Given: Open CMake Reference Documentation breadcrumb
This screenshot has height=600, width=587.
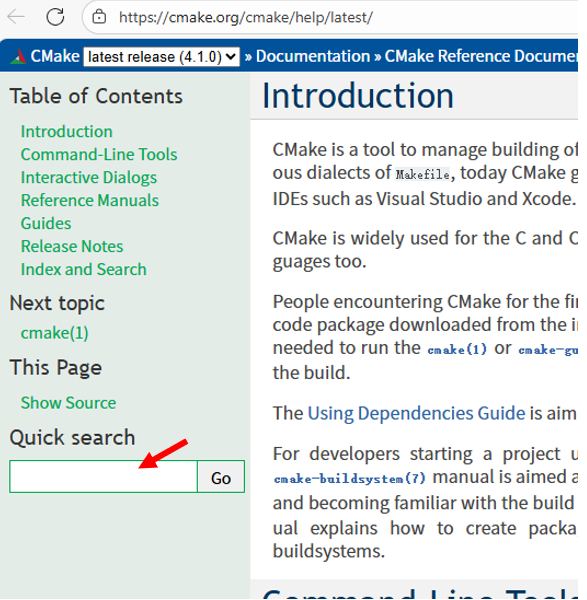Looking at the screenshot, I should [481, 56].
